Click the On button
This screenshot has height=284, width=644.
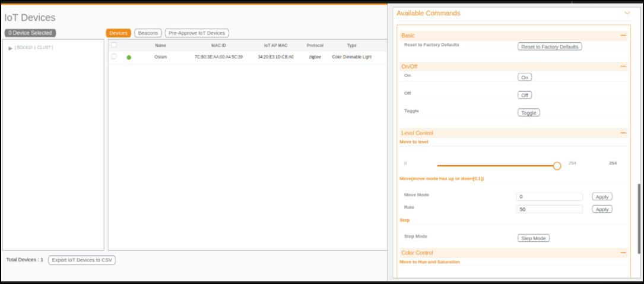point(525,77)
